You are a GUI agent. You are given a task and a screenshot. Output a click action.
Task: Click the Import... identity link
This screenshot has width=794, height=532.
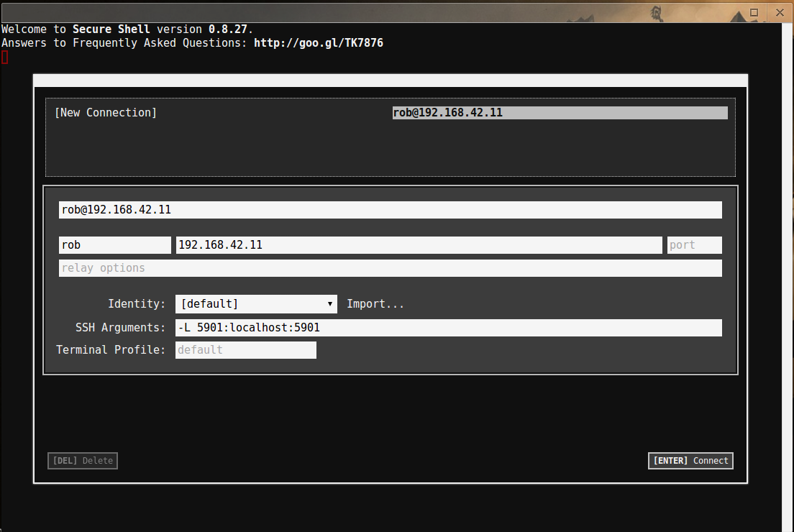pyautogui.click(x=375, y=303)
